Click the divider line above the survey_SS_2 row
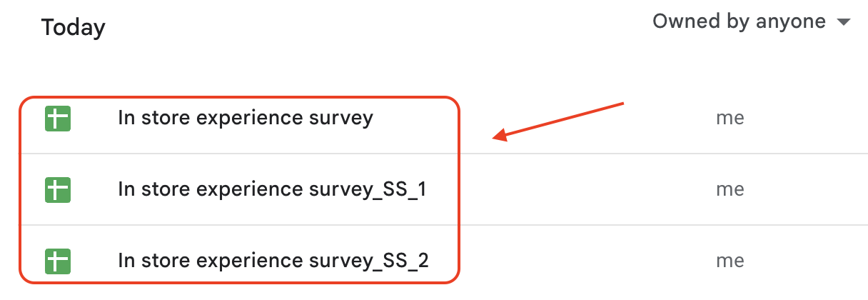The height and width of the screenshot is (300, 868). point(642,226)
